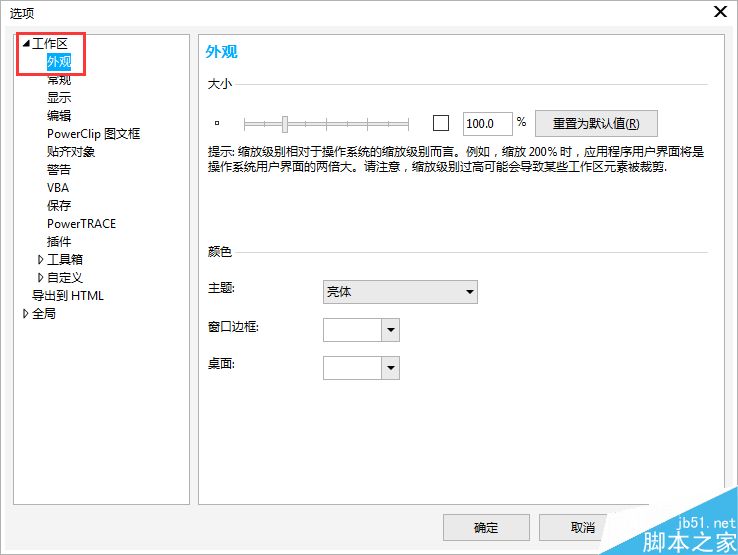Select the VBA tree item
The image size is (738, 555).
(58, 187)
